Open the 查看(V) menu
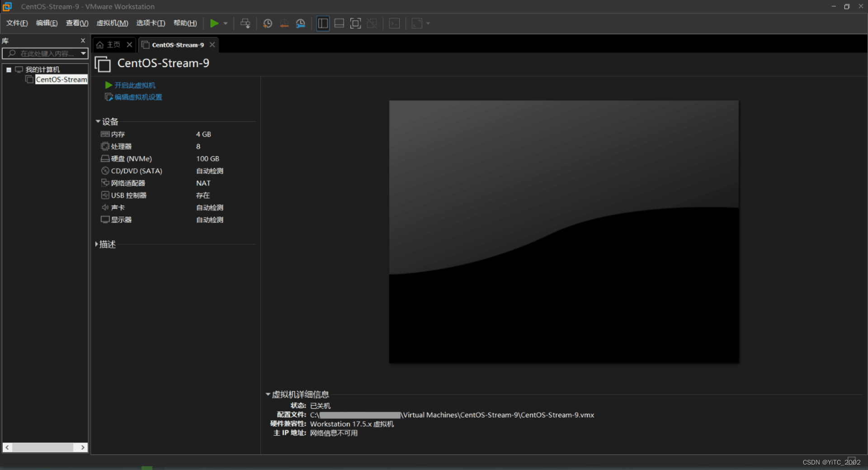868x470 pixels. [77, 23]
